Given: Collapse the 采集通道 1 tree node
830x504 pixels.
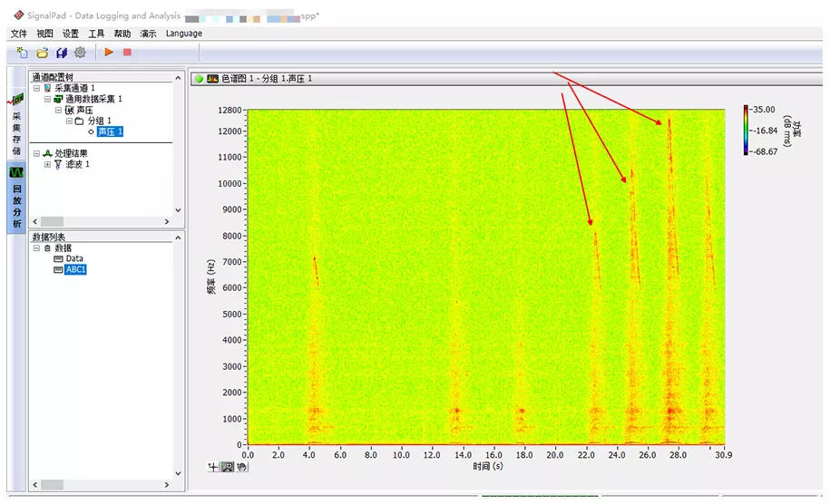Looking at the screenshot, I should click(x=36, y=88).
